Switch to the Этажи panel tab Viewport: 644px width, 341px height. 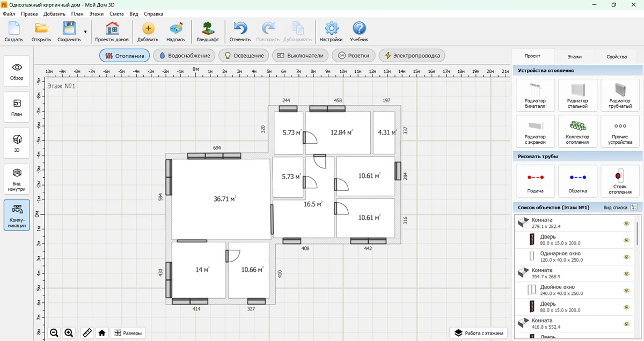coord(574,56)
